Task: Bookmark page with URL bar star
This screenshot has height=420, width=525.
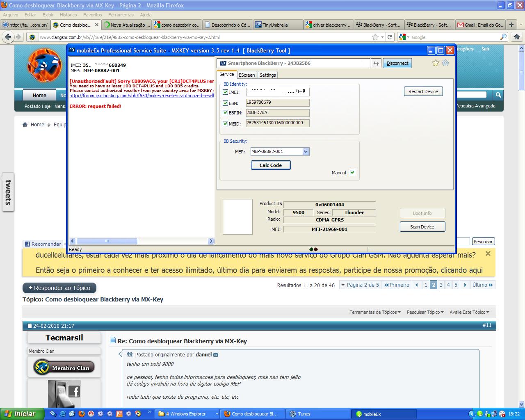Action: pos(375,37)
